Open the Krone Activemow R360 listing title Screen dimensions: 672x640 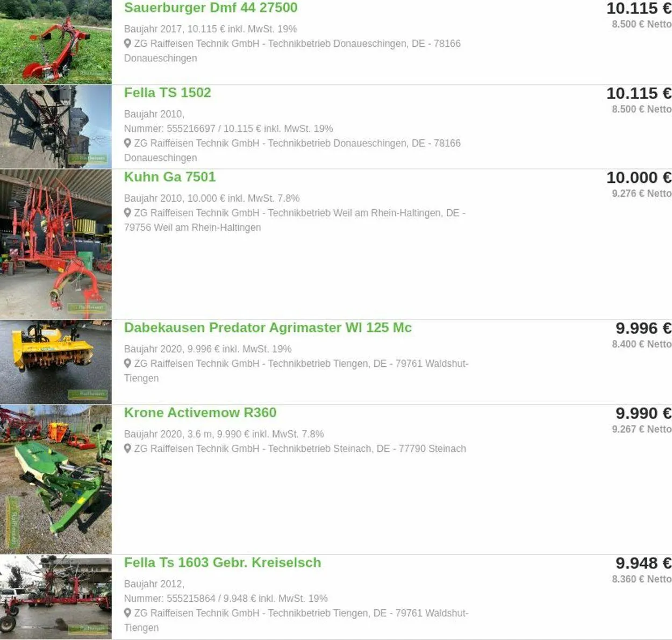coord(200,413)
